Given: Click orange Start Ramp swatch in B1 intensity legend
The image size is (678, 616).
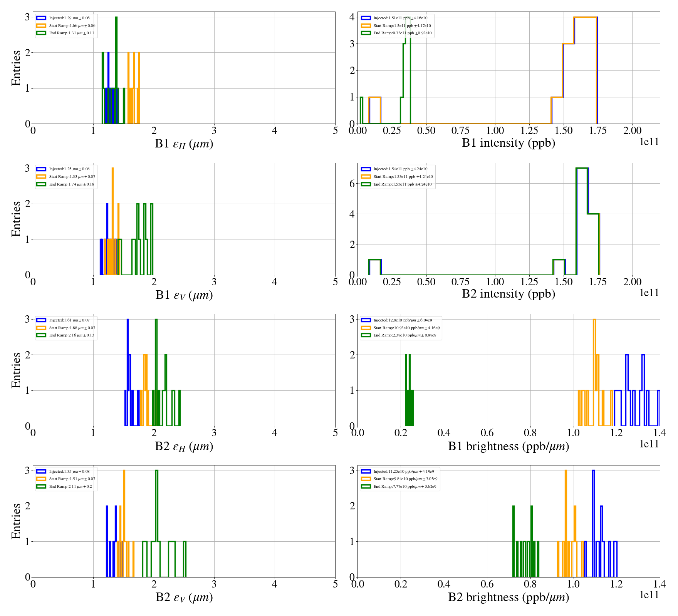Looking at the screenshot, I should pos(366,26).
